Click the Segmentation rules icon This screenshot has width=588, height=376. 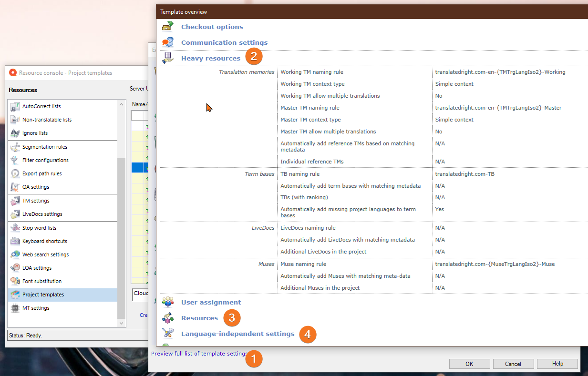(15, 147)
